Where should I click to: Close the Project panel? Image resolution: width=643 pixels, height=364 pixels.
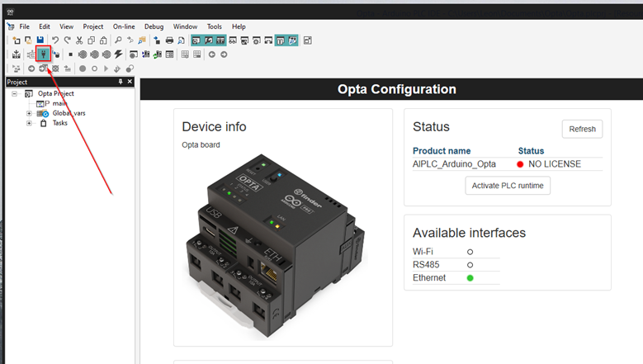pos(130,82)
